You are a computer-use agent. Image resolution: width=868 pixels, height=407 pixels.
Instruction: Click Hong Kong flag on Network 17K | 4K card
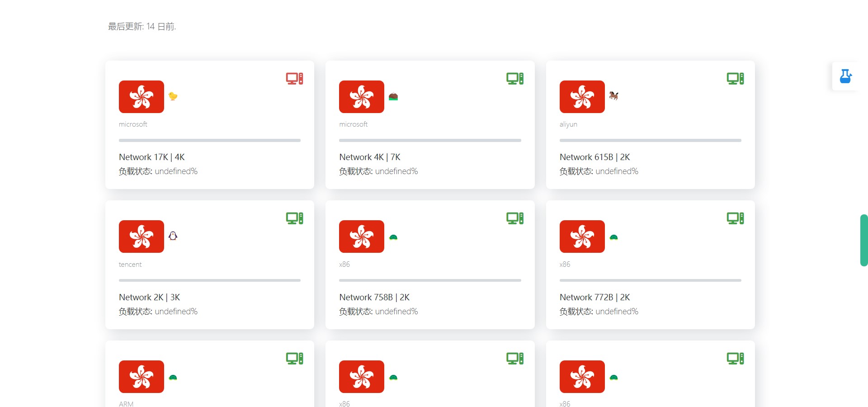coord(142,97)
